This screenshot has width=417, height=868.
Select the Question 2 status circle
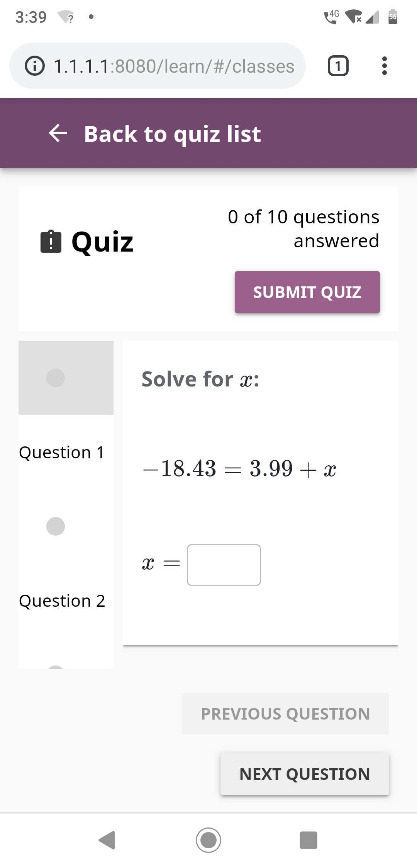(x=55, y=526)
